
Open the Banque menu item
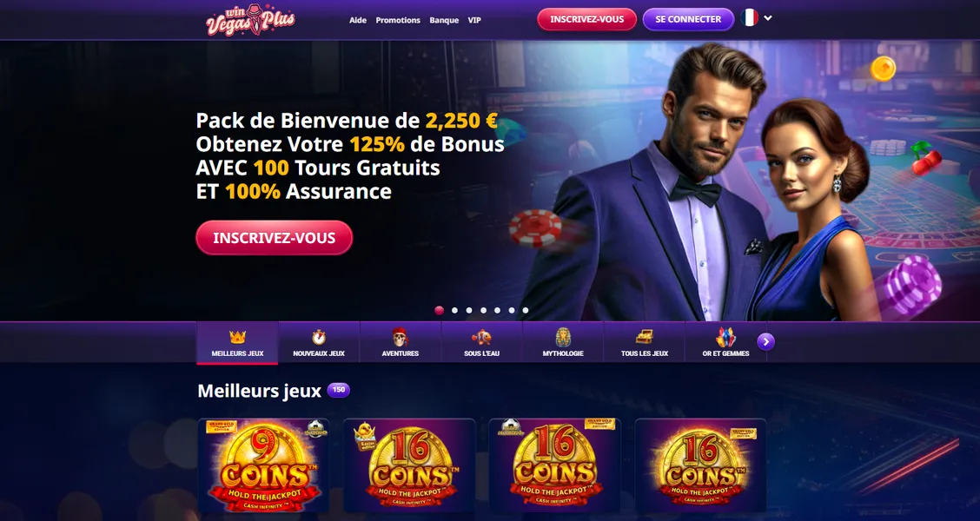point(444,20)
